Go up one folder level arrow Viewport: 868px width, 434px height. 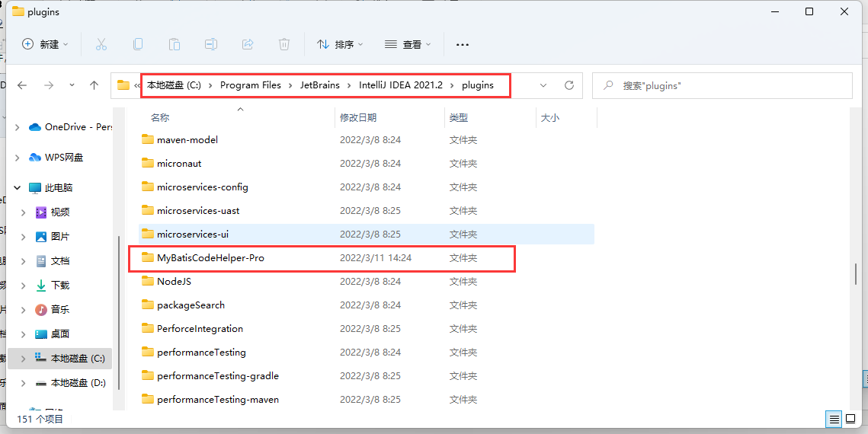(94, 85)
